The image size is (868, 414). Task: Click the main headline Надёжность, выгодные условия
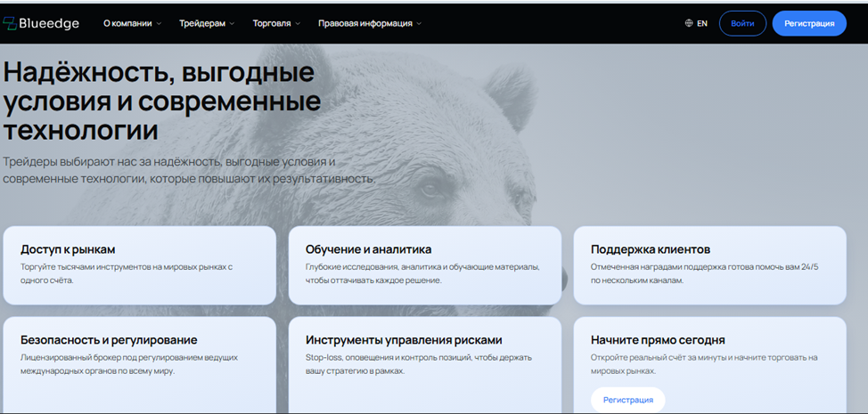click(x=161, y=101)
